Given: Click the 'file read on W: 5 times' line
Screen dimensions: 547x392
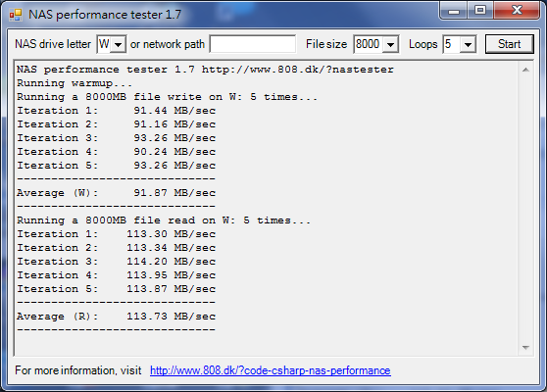Looking at the screenshot, I should 164,220.
